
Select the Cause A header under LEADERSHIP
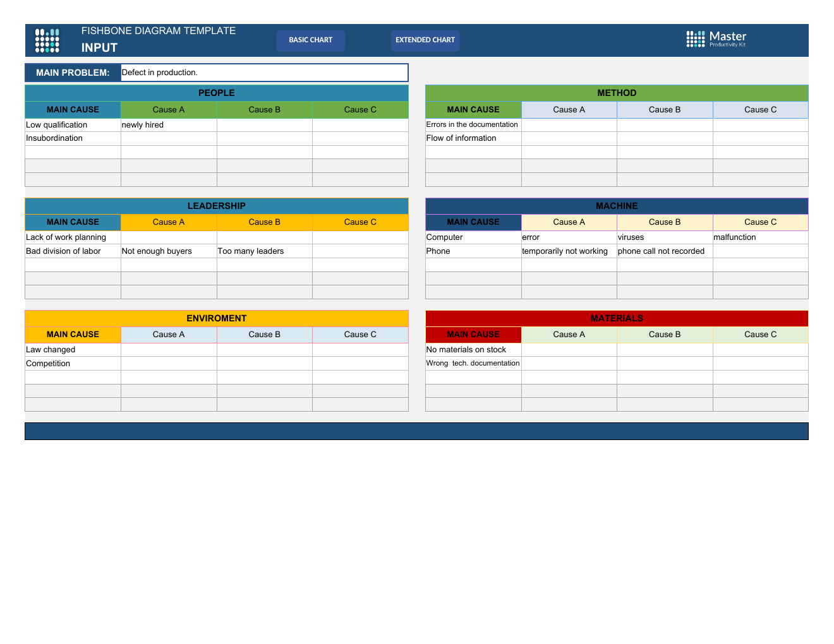pyautogui.click(x=169, y=222)
